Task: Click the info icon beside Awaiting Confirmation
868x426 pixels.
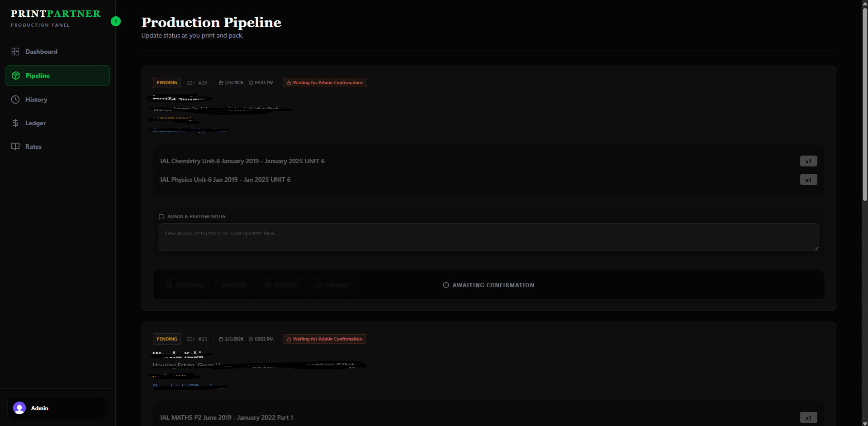Action: (x=446, y=285)
